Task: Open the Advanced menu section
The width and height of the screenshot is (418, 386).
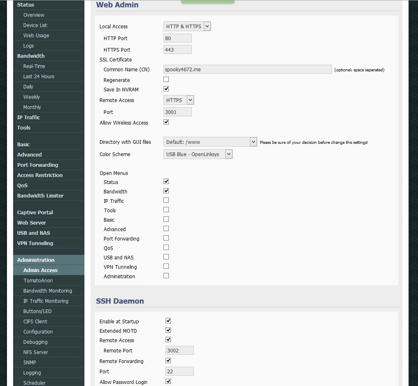Action: click(x=30, y=155)
